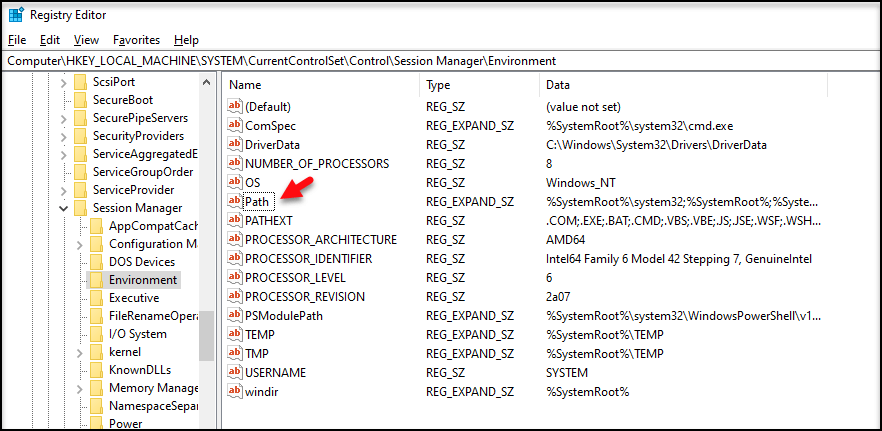
Task: Click in the registry address bar
Action: [x=441, y=61]
